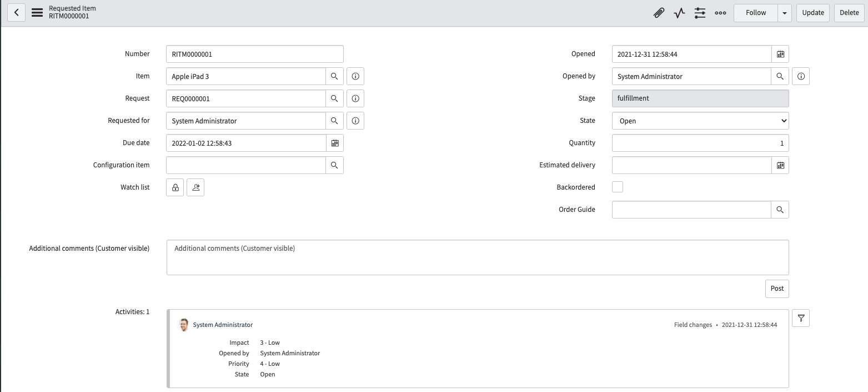Image resolution: width=868 pixels, height=392 pixels.
Task: Look up Requested for using the magnifier icon
Action: (x=334, y=121)
